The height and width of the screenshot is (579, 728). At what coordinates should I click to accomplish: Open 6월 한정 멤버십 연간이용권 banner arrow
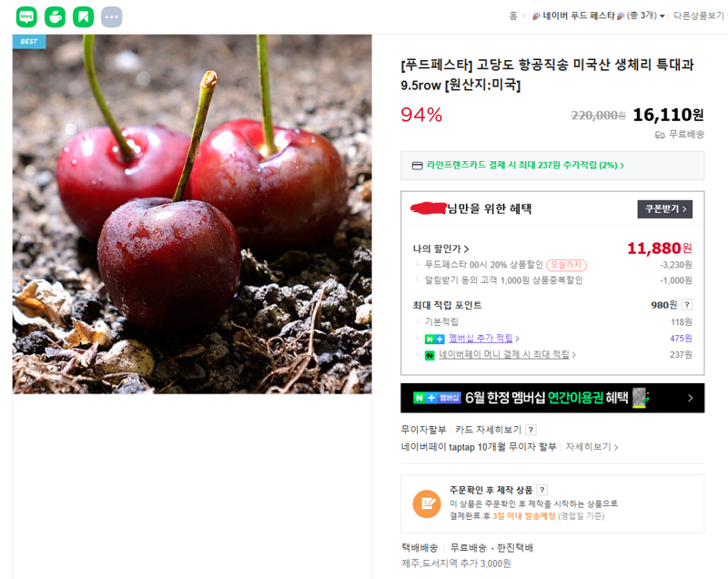(x=691, y=398)
